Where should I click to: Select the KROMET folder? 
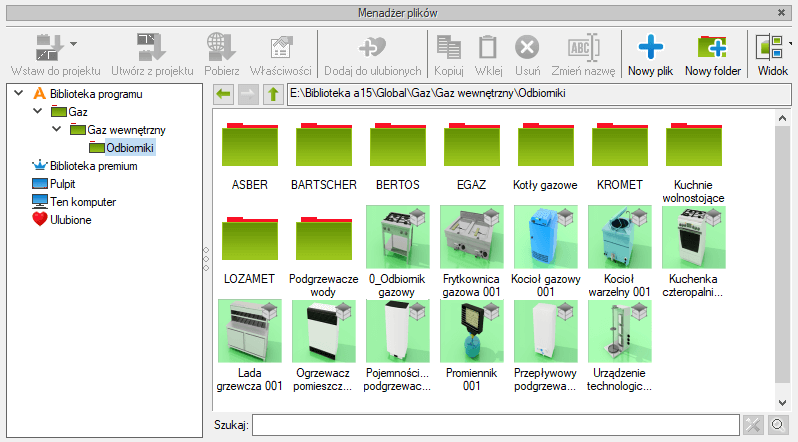tap(619, 145)
